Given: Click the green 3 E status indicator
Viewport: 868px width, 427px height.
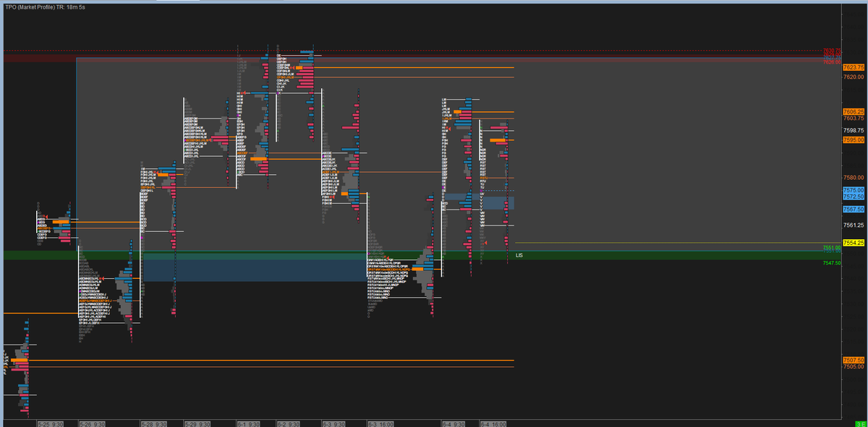Looking at the screenshot, I should (861, 423).
